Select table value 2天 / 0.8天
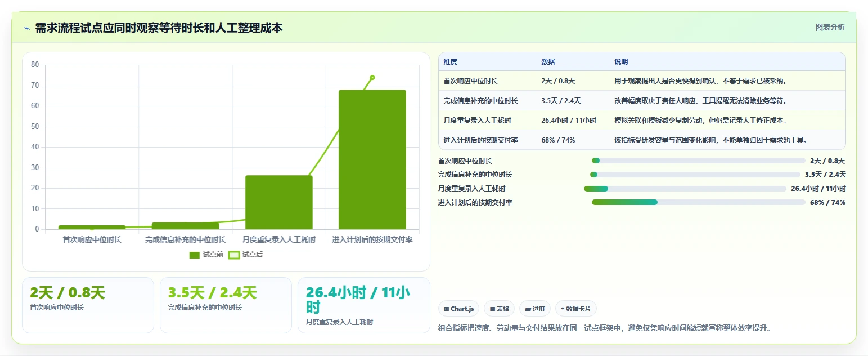The width and height of the screenshot is (868, 356). tap(557, 81)
